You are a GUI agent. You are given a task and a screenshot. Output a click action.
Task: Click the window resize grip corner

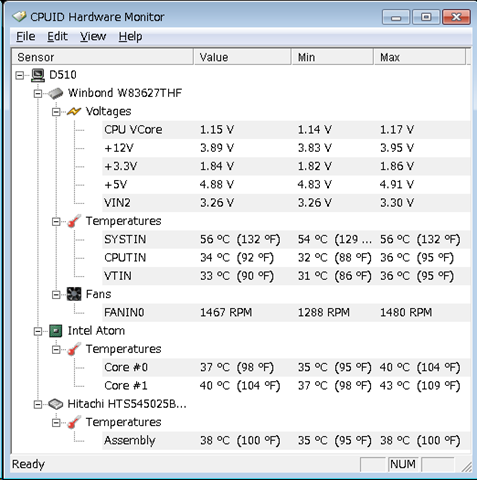(x=466, y=466)
